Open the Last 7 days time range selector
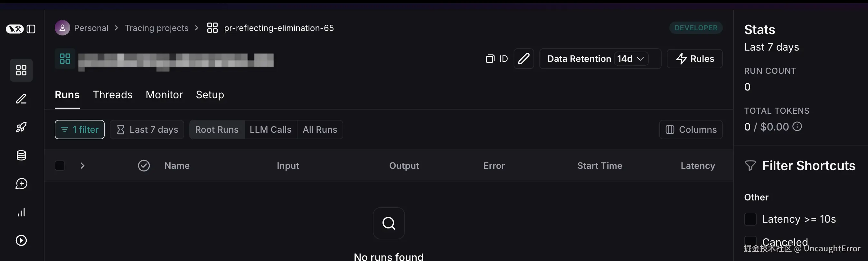 click(x=147, y=130)
